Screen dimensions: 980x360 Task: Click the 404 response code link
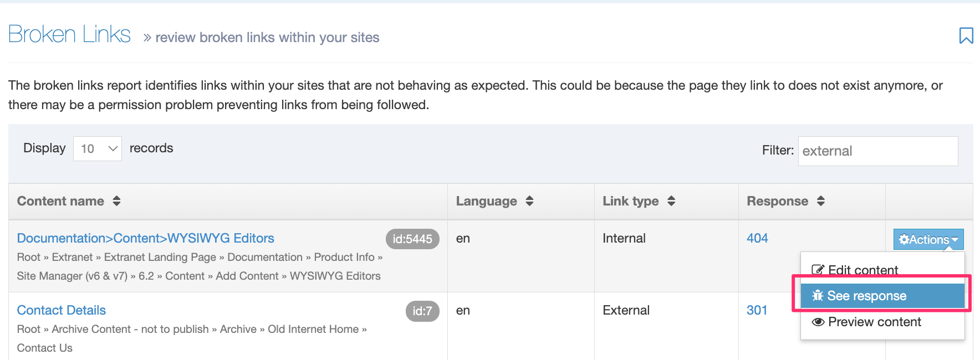[x=757, y=238]
